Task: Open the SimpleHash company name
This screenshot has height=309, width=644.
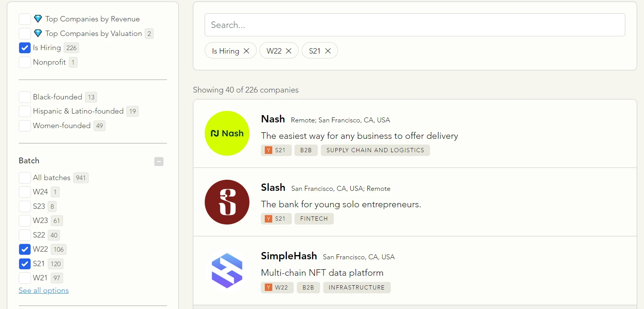Action: 289,256
